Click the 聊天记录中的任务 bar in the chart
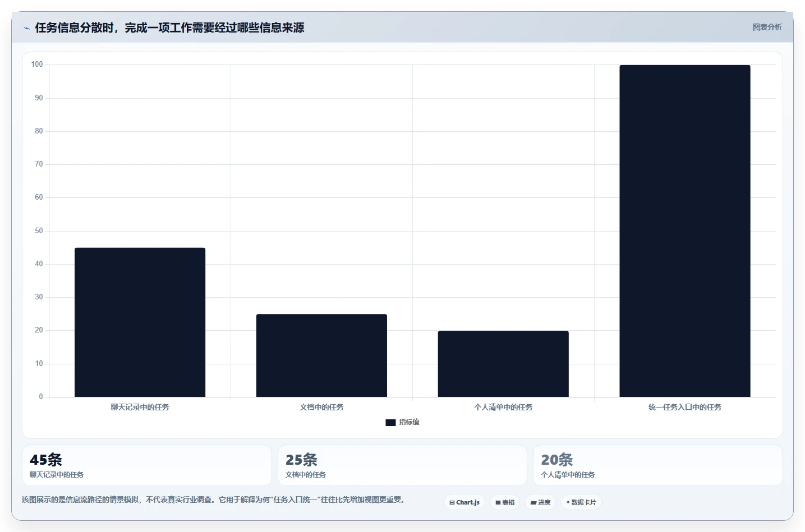This screenshot has height=532, width=805. (140, 322)
